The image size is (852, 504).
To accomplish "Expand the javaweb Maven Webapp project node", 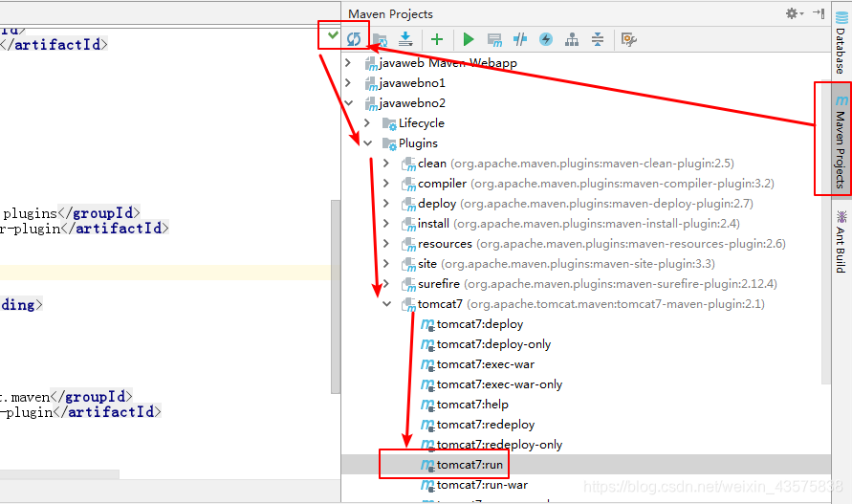I will pos(348,63).
